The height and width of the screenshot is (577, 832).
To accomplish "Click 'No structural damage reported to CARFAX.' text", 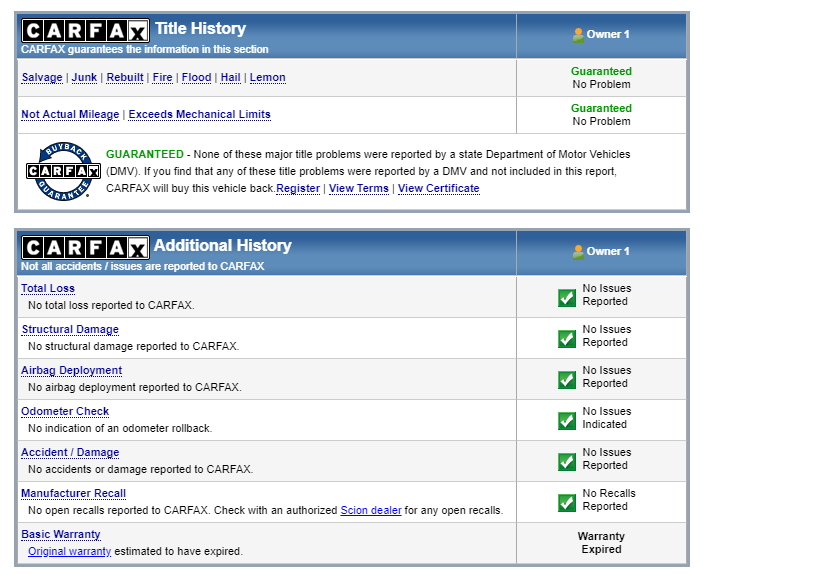I will click(x=134, y=347).
